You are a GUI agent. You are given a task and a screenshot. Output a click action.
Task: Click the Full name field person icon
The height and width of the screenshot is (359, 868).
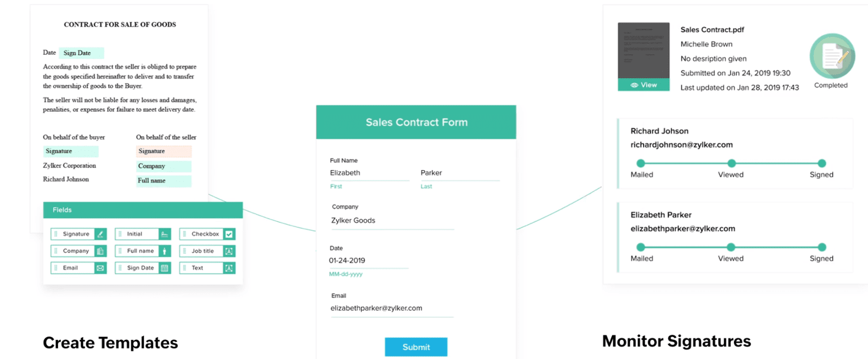pos(165,251)
